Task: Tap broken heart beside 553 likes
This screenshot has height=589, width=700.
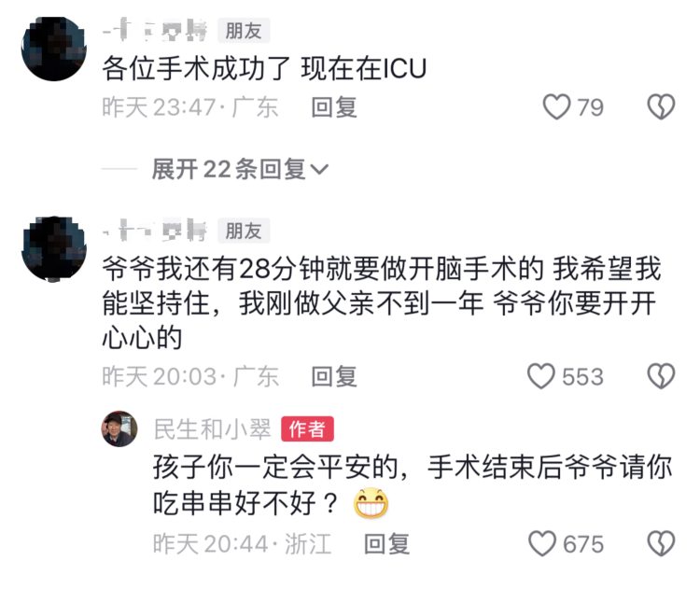Action: point(661,376)
